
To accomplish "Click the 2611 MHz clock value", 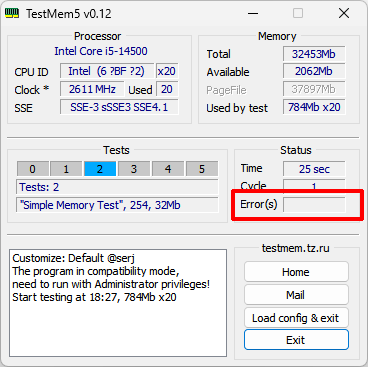I will point(92,89).
